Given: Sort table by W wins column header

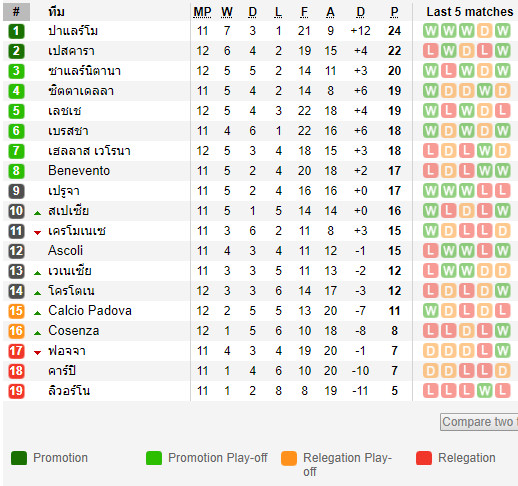Looking at the screenshot, I should coord(227,12).
